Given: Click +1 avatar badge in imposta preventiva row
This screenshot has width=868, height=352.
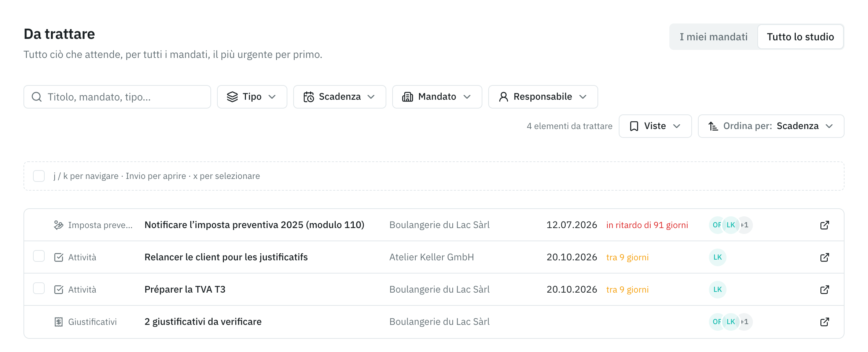Looking at the screenshot, I should click(x=746, y=225).
